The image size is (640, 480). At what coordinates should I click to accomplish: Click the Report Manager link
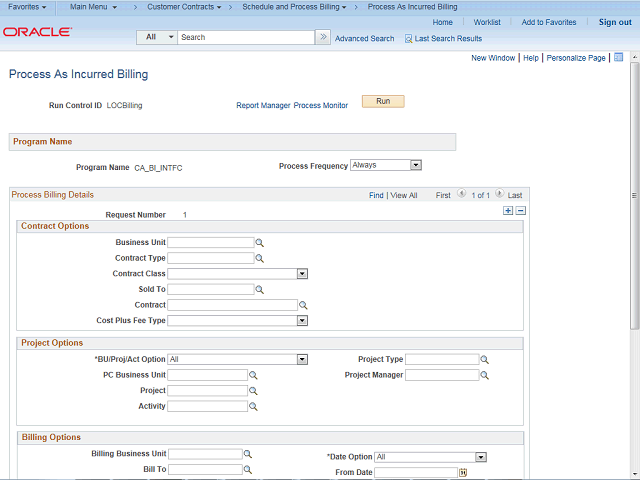tap(263, 105)
